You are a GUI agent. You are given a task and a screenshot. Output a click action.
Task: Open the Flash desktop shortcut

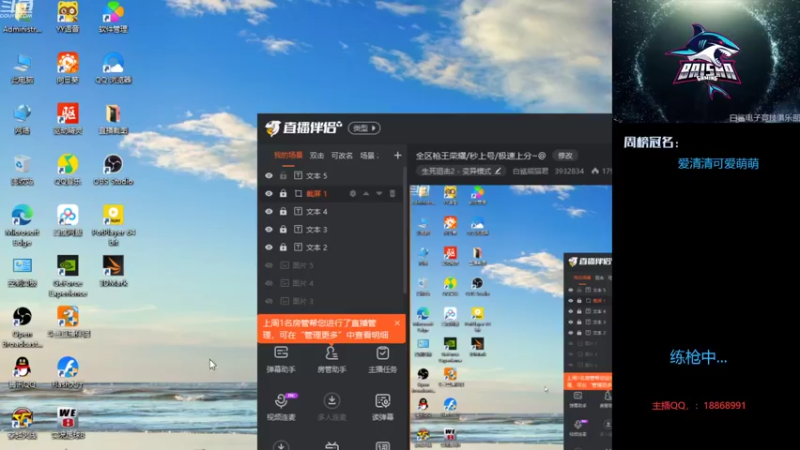click(67, 373)
